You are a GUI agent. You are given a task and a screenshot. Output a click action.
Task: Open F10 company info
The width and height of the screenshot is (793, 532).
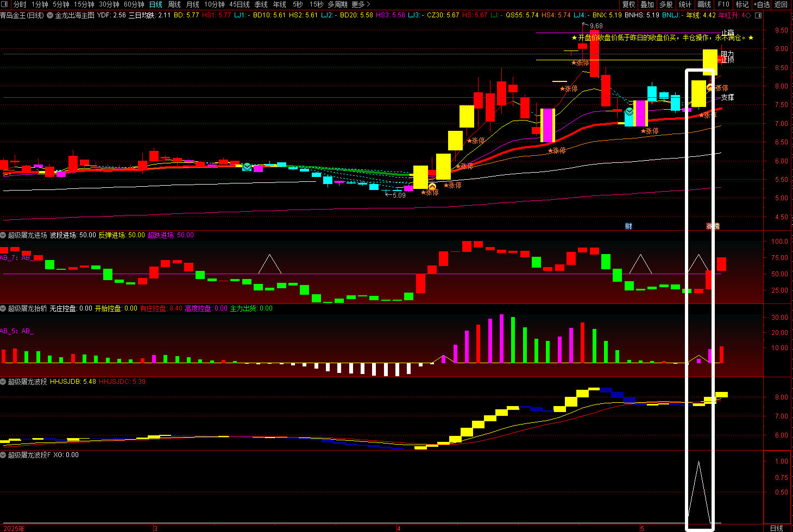pyautogui.click(x=724, y=4)
